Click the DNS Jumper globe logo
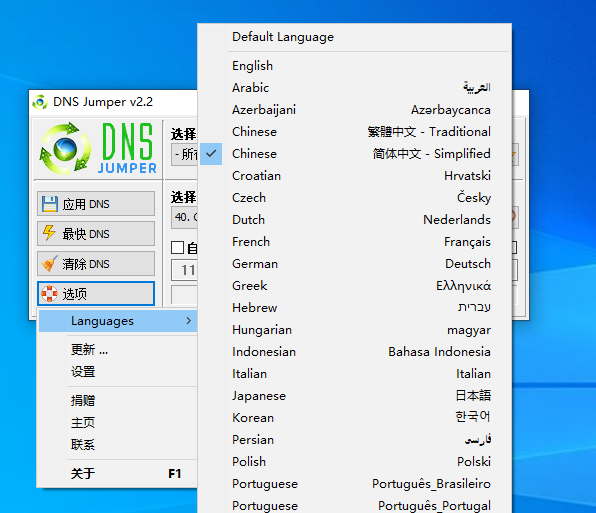The image size is (596, 513). pyautogui.click(x=65, y=149)
